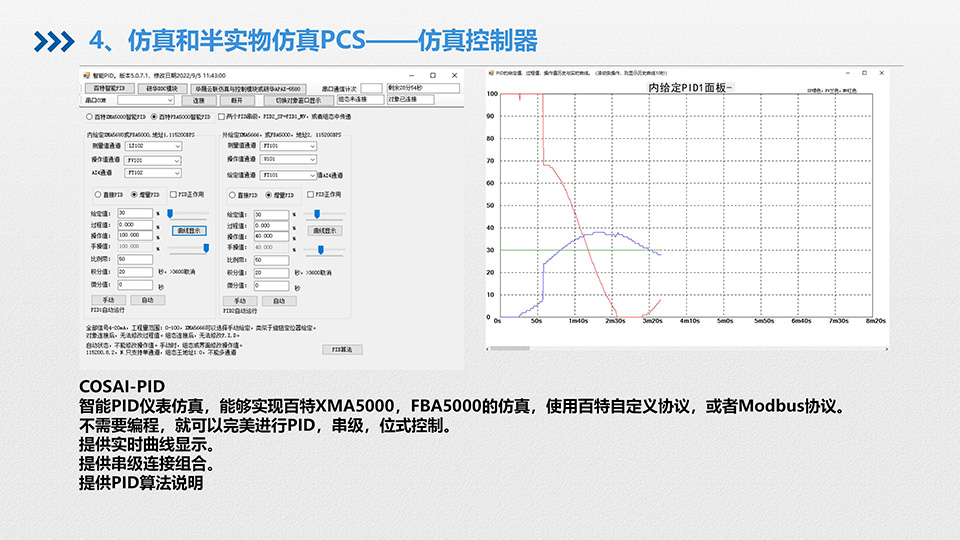Image resolution: width=960 pixels, height=540 pixels.
Task: Click the inner-loop 比例带 input field
Action: click(x=135, y=258)
